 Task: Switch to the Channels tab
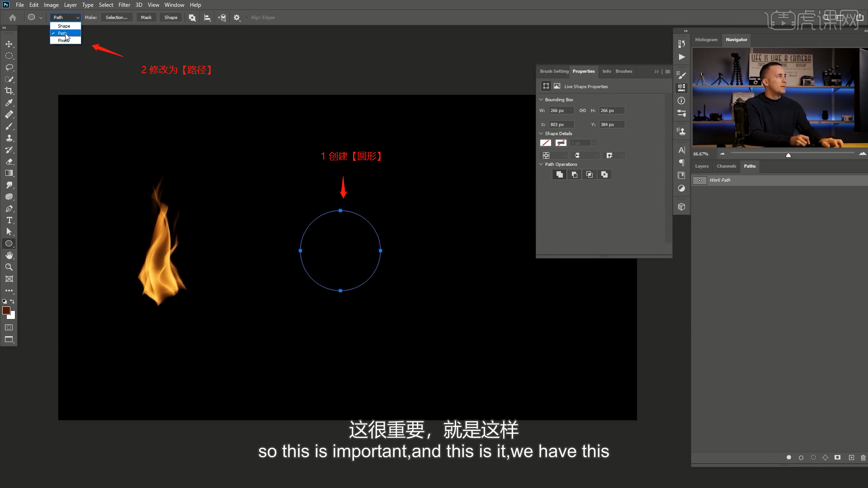point(726,166)
